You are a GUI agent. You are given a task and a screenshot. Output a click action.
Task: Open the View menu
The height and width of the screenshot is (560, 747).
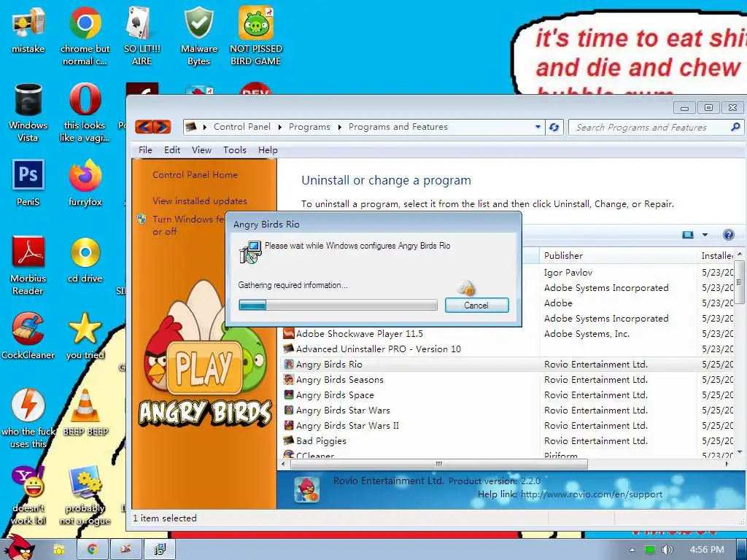201,150
